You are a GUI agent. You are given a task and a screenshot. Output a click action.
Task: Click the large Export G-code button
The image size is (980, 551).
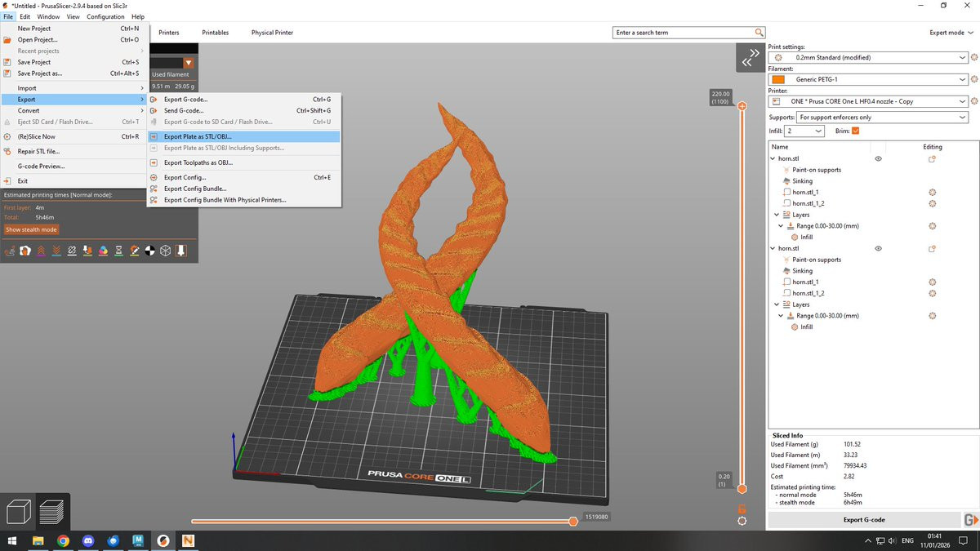(x=864, y=520)
